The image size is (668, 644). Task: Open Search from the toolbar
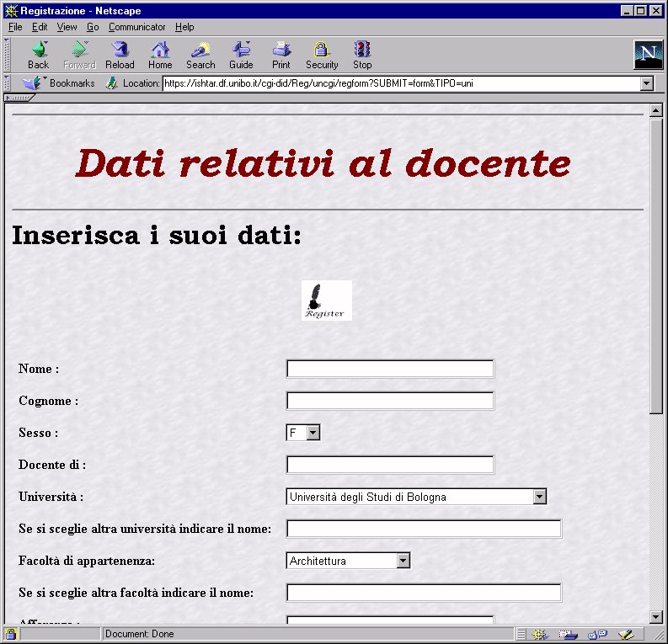(200, 56)
